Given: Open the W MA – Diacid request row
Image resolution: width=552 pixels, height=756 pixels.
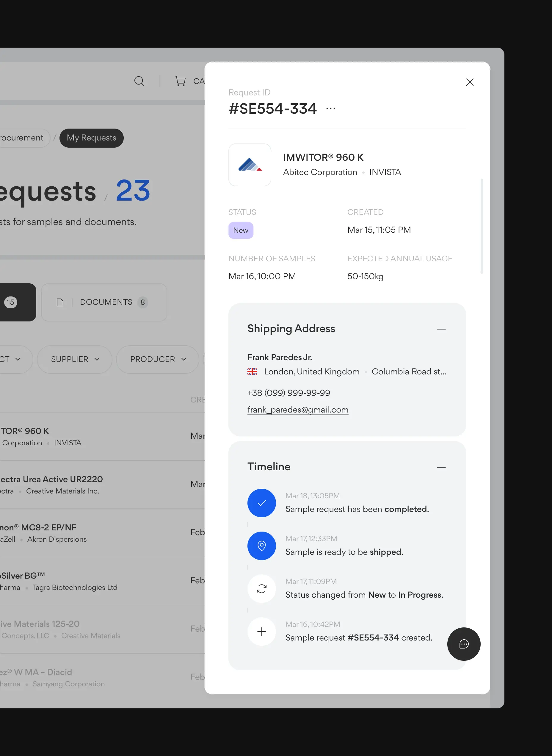Looking at the screenshot, I should (102, 677).
